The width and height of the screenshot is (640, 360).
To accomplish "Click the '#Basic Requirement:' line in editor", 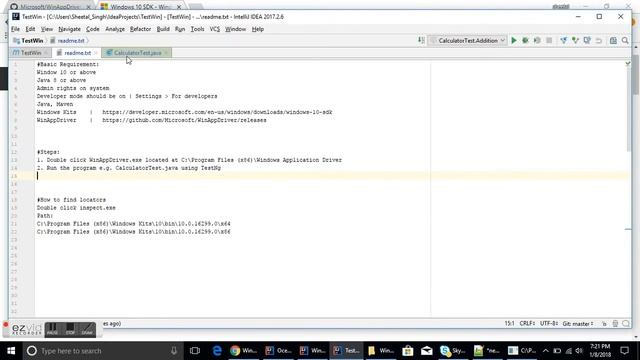I will pyautogui.click(x=68, y=64).
